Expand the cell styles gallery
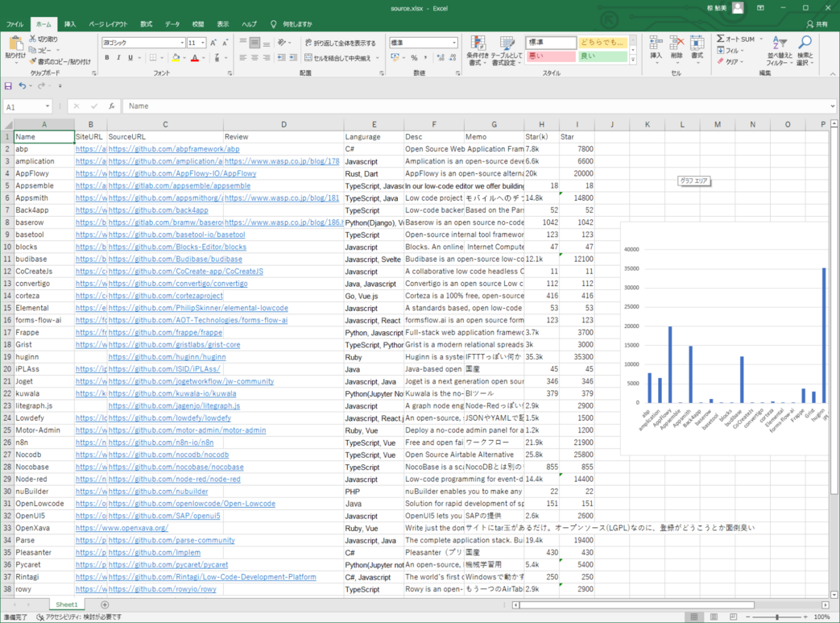The height and width of the screenshot is (623, 840). click(633, 60)
